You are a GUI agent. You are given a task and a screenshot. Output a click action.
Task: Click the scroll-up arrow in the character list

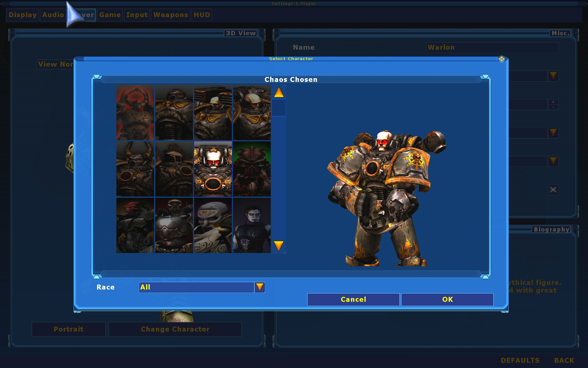278,93
